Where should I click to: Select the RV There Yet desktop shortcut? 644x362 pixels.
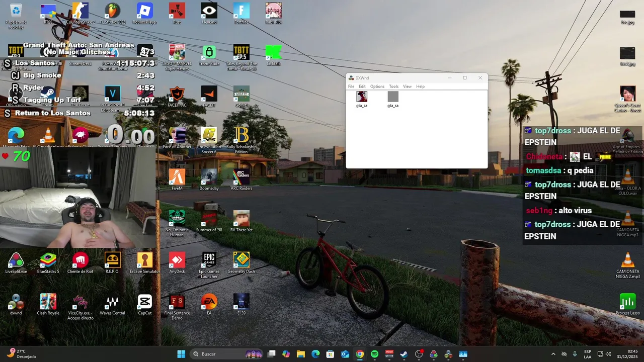pos(242,222)
